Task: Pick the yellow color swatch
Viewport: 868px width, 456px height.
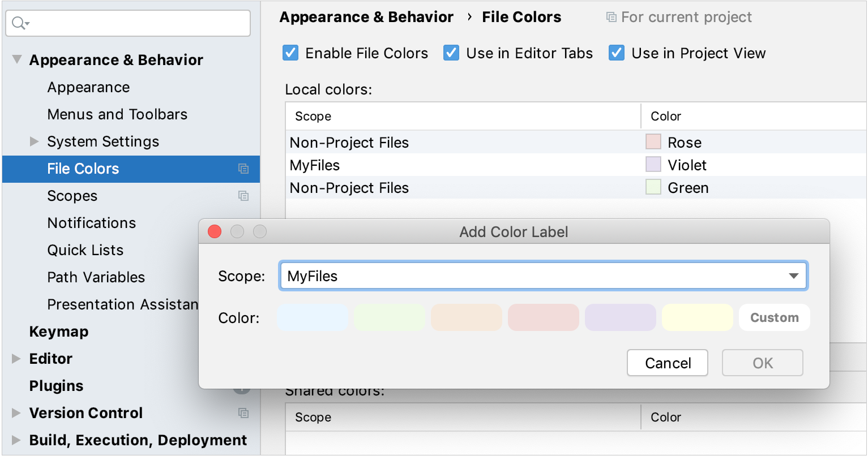Action: (x=697, y=317)
